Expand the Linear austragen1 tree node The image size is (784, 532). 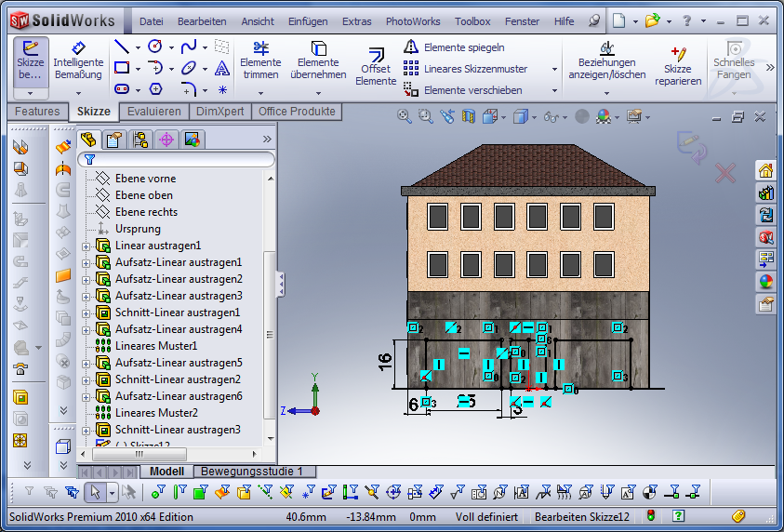point(86,246)
